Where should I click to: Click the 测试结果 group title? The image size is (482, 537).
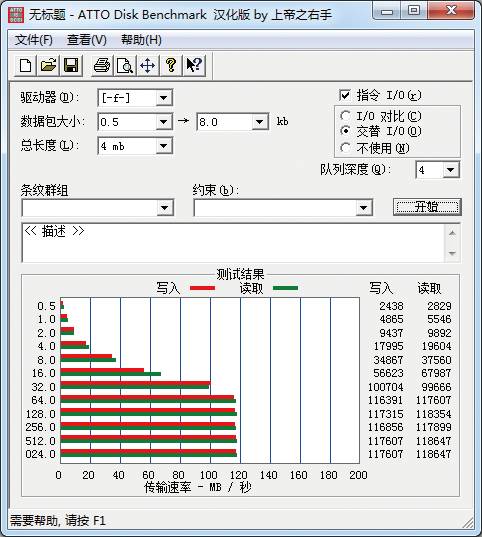[240, 274]
